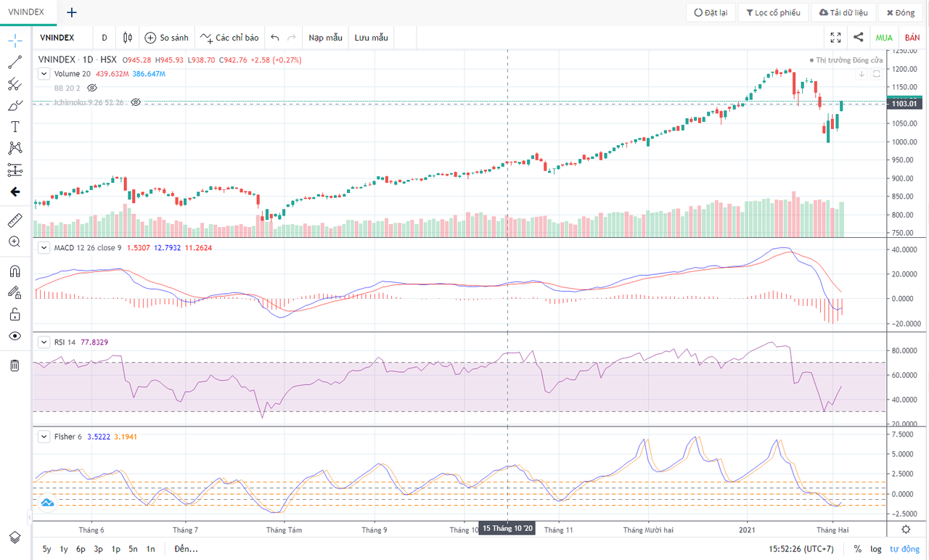Select the XABCD pattern tool
Viewport: 929px width, 560px height.
click(x=15, y=148)
